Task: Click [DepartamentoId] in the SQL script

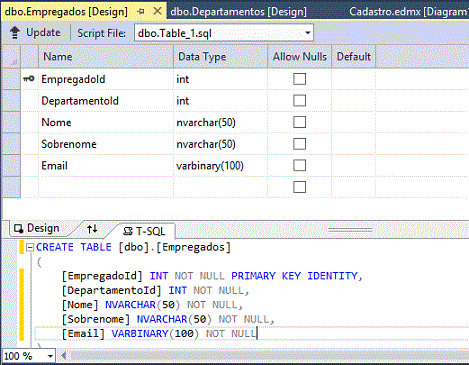Action: click(x=112, y=290)
